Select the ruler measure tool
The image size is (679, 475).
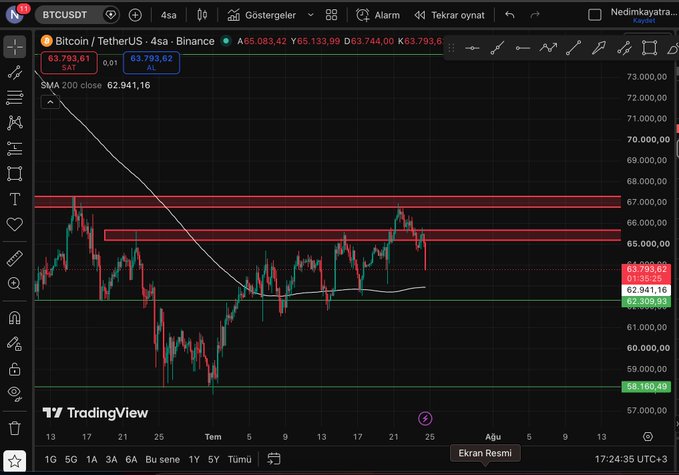coord(15,259)
